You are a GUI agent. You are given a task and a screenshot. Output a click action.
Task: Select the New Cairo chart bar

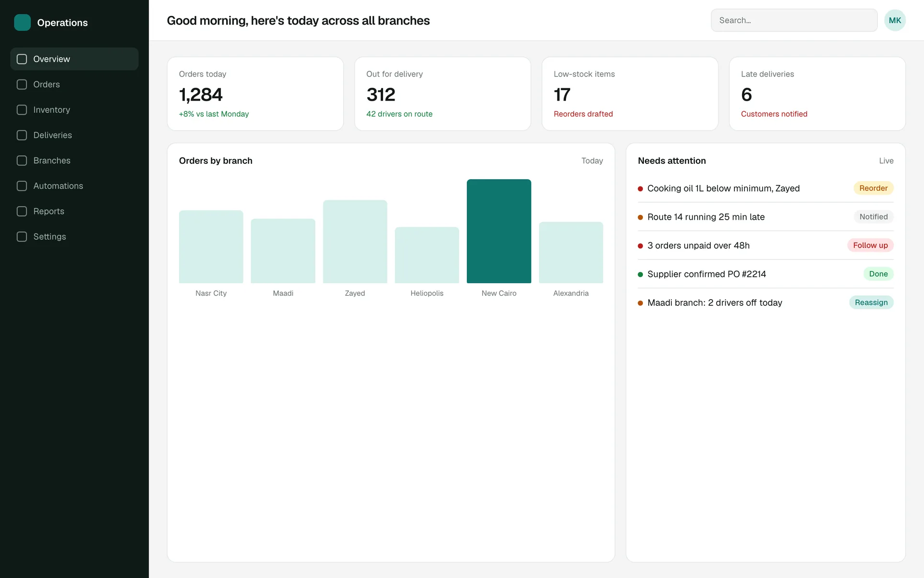(x=499, y=231)
